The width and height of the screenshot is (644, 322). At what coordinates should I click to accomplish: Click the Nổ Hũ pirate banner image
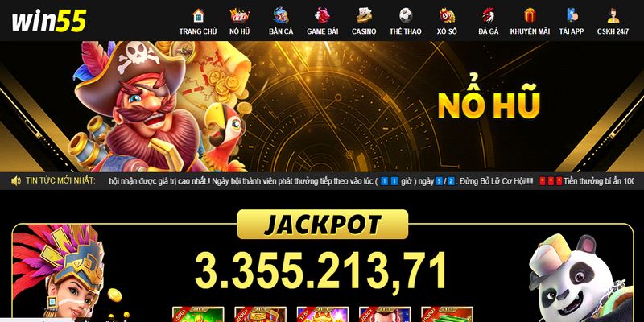coord(322,106)
